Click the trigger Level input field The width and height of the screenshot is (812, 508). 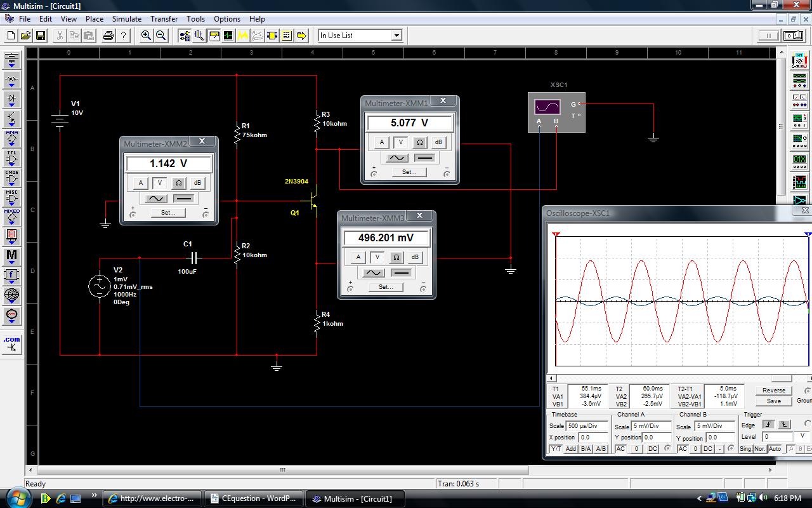click(x=777, y=437)
